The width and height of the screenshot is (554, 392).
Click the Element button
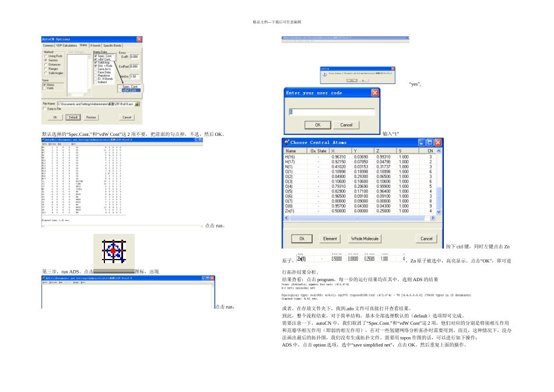330,239
